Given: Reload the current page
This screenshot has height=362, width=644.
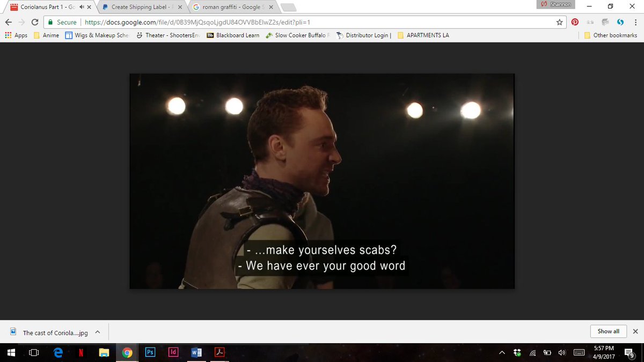Looking at the screenshot, I should (35, 22).
